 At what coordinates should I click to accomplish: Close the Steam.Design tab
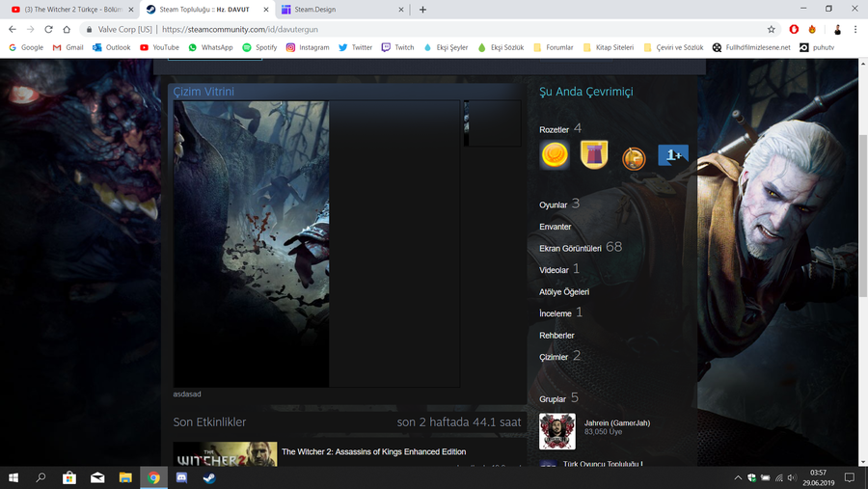pyautogui.click(x=401, y=10)
